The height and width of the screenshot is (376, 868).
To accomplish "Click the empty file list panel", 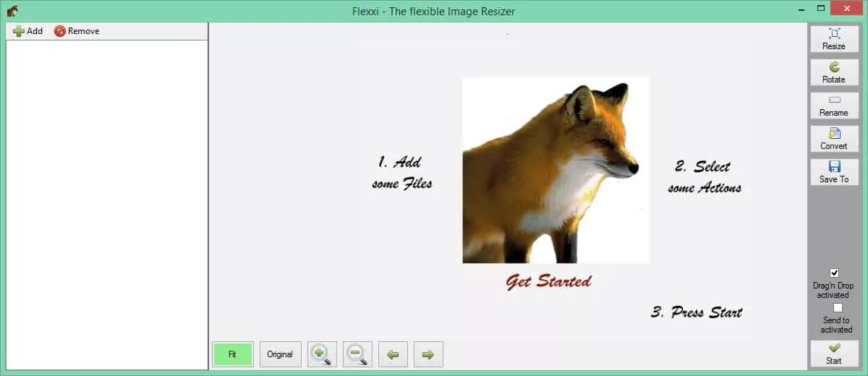I will click(106, 204).
